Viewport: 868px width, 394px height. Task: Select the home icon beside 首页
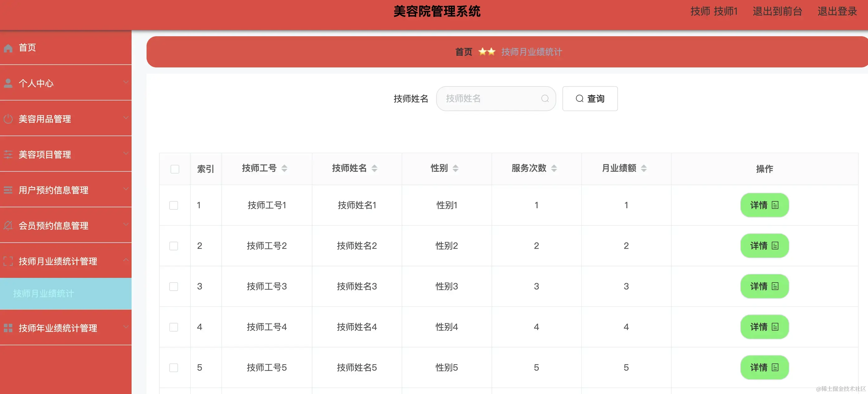[8, 47]
